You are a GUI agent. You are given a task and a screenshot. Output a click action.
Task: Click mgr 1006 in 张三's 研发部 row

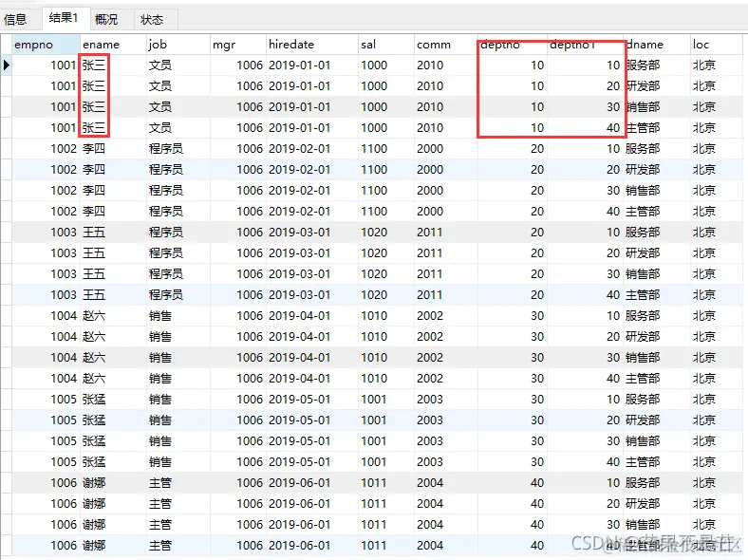(x=250, y=85)
